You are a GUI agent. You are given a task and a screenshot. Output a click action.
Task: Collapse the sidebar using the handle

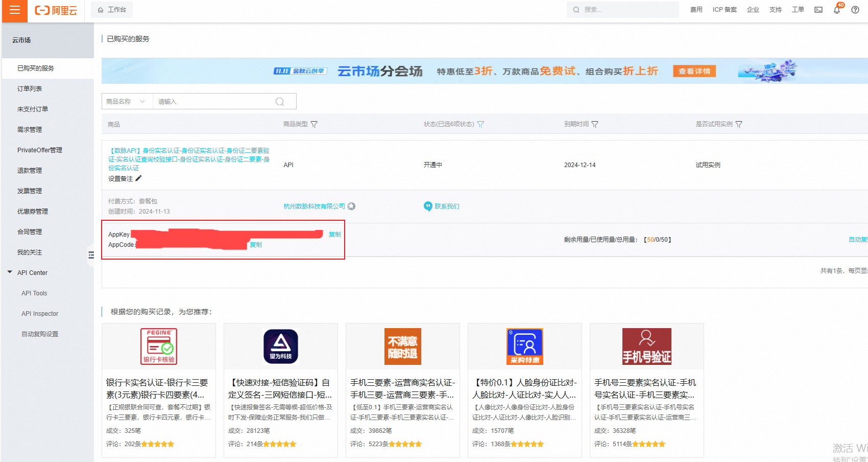click(x=91, y=255)
